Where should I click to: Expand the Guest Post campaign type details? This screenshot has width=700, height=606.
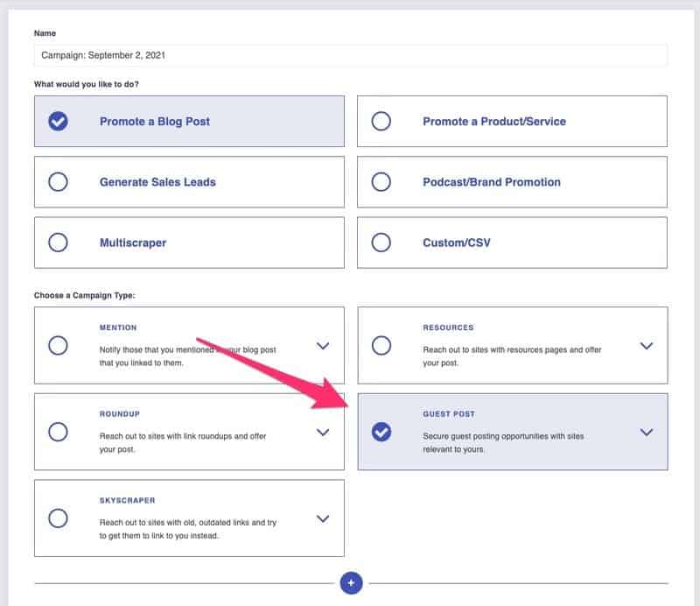point(647,432)
